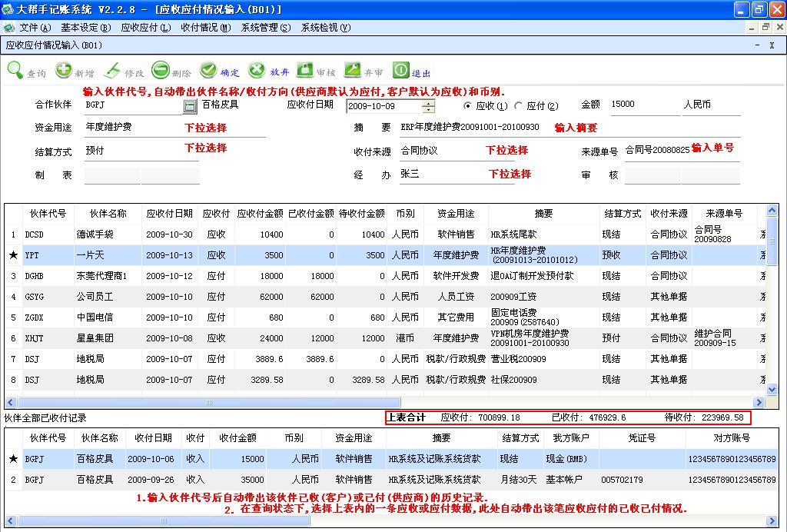
Task: Click the 合作伙伴 code input field
Action: click(x=134, y=105)
